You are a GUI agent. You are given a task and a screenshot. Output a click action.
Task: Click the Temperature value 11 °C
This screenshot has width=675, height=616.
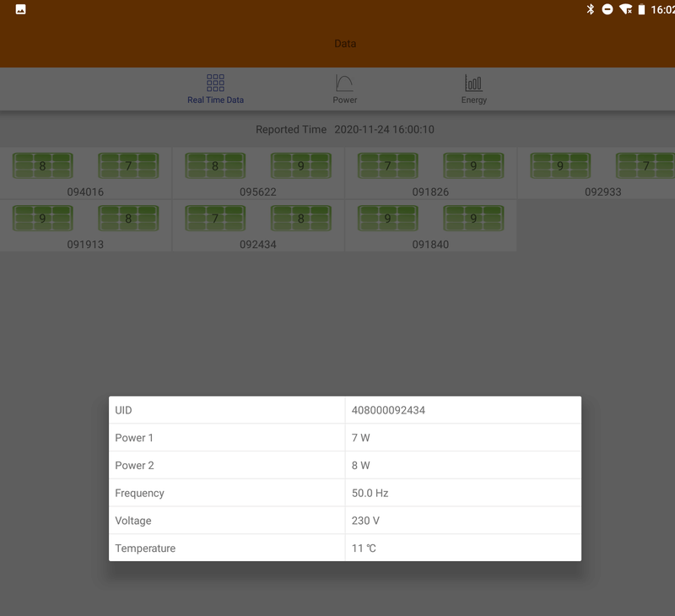(x=364, y=548)
